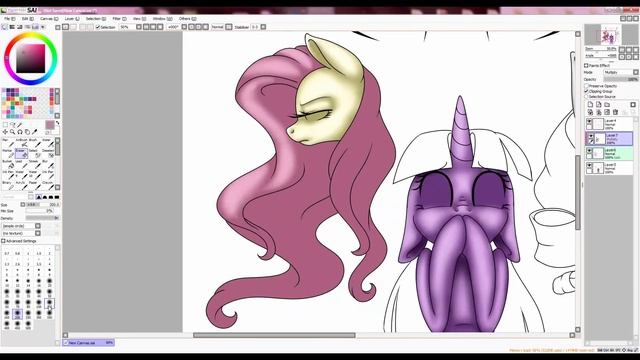Toggle the RGB slider panel icon

12,27
